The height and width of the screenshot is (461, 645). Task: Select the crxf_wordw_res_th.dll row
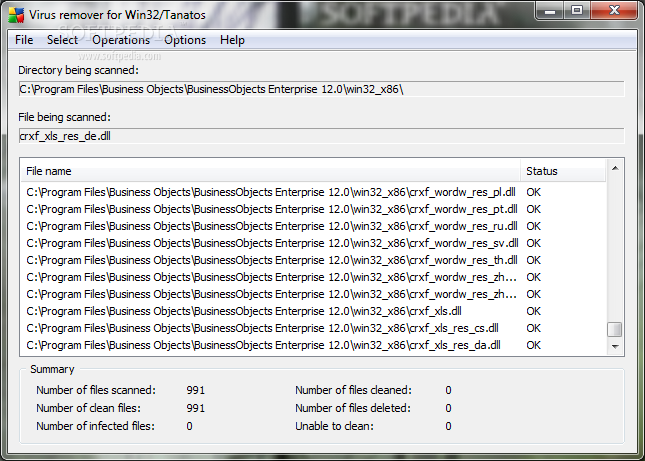pos(313,260)
